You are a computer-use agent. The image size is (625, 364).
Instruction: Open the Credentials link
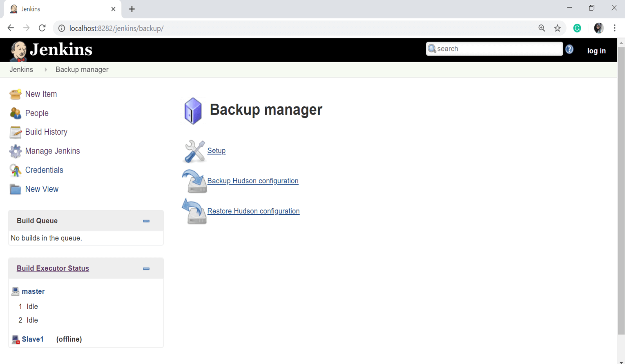pyautogui.click(x=44, y=170)
